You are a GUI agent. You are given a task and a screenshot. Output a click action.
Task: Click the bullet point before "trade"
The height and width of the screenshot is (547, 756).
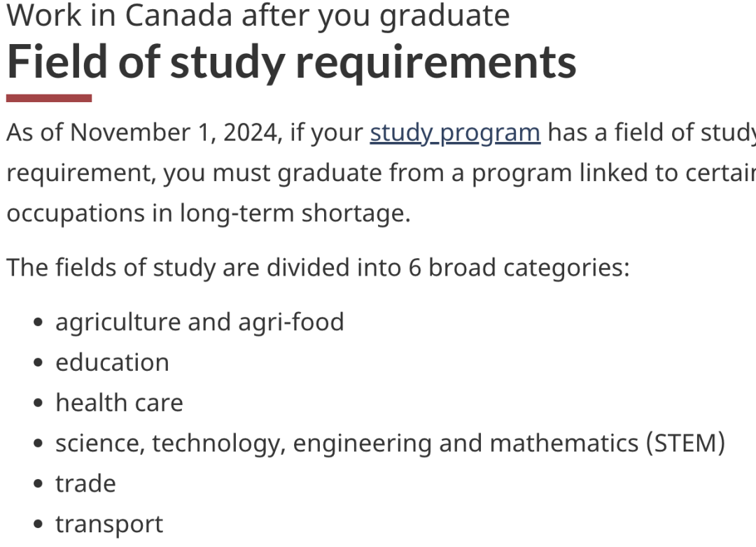tap(38, 484)
